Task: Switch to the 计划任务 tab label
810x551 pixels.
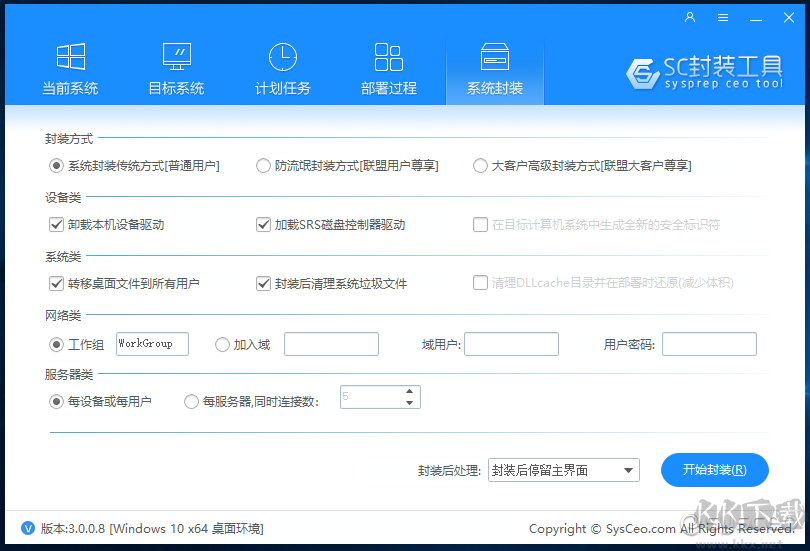Action: click(x=283, y=88)
